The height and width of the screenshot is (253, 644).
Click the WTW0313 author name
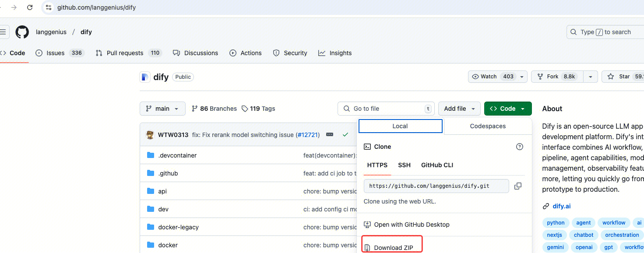[173, 135]
